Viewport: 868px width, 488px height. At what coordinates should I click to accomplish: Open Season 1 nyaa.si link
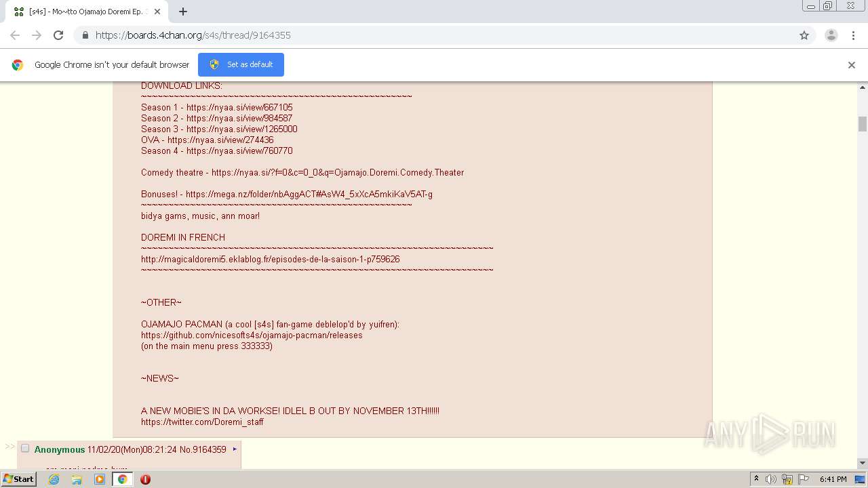pos(239,107)
